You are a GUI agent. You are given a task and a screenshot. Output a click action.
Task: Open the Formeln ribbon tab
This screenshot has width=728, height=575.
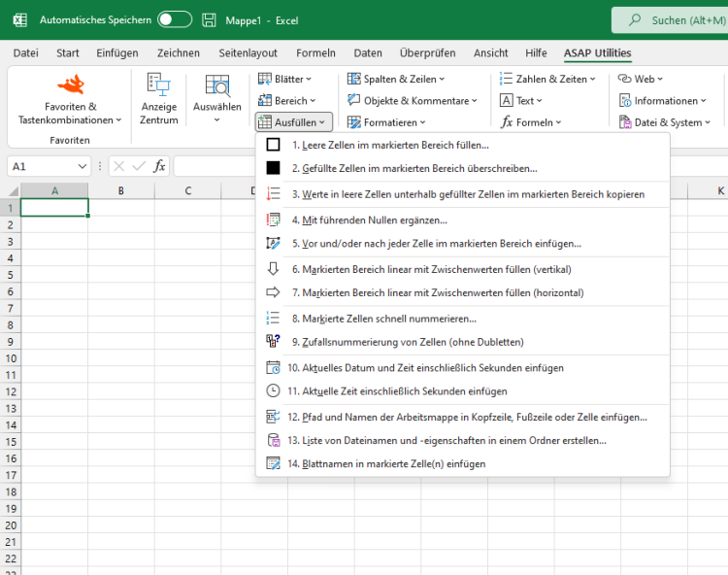click(315, 53)
